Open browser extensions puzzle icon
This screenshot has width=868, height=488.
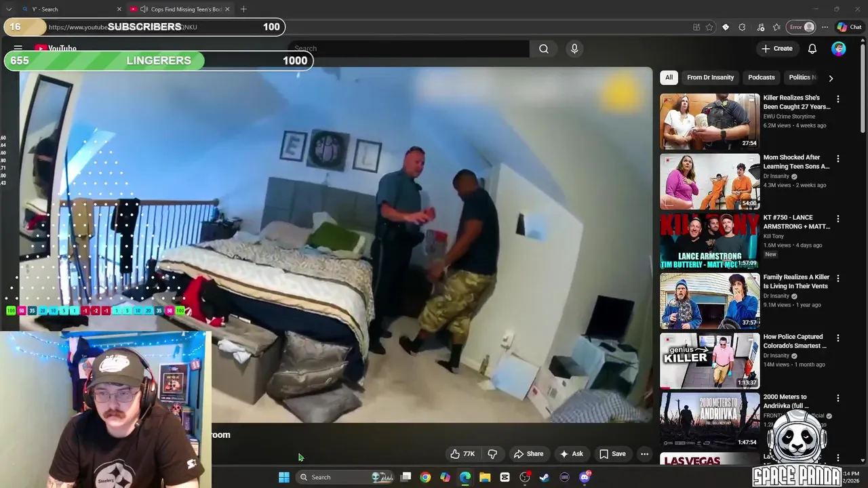pyautogui.click(x=742, y=27)
